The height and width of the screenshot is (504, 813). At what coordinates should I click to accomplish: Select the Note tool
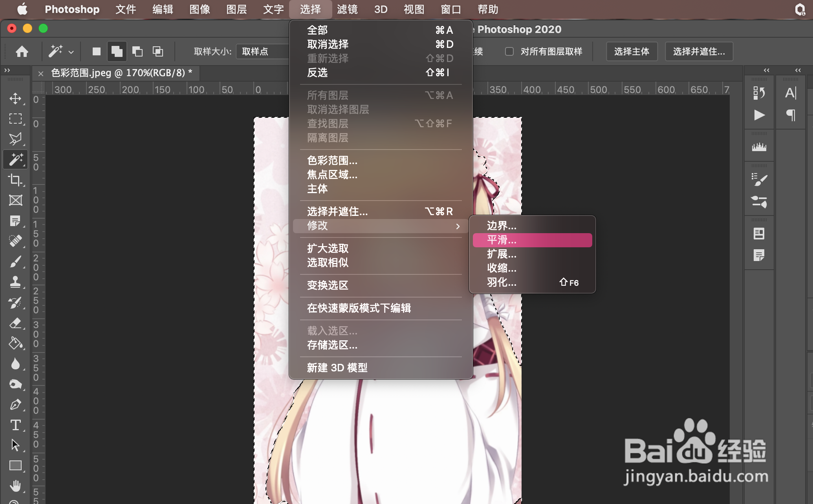pyautogui.click(x=15, y=221)
